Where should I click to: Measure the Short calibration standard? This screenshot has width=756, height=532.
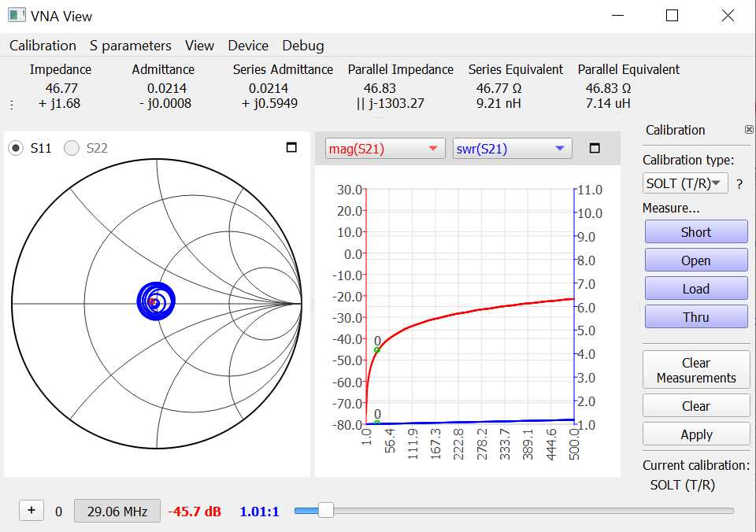click(x=696, y=232)
